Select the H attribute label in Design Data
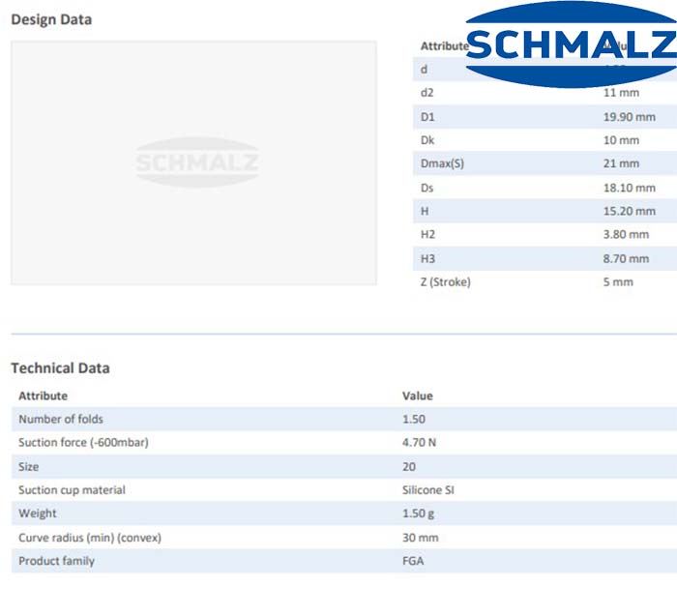 tap(425, 211)
